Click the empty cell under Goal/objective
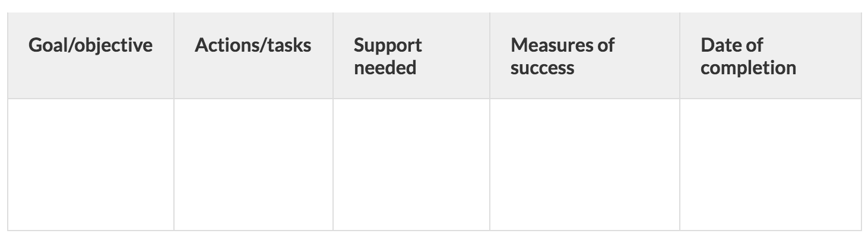The image size is (868, 246). click(91, 164)
